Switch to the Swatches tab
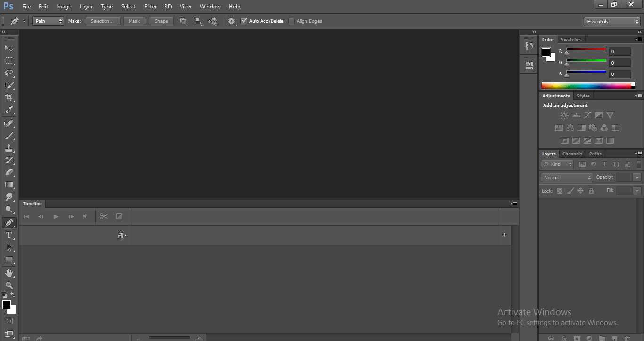 tap(571, 40)
